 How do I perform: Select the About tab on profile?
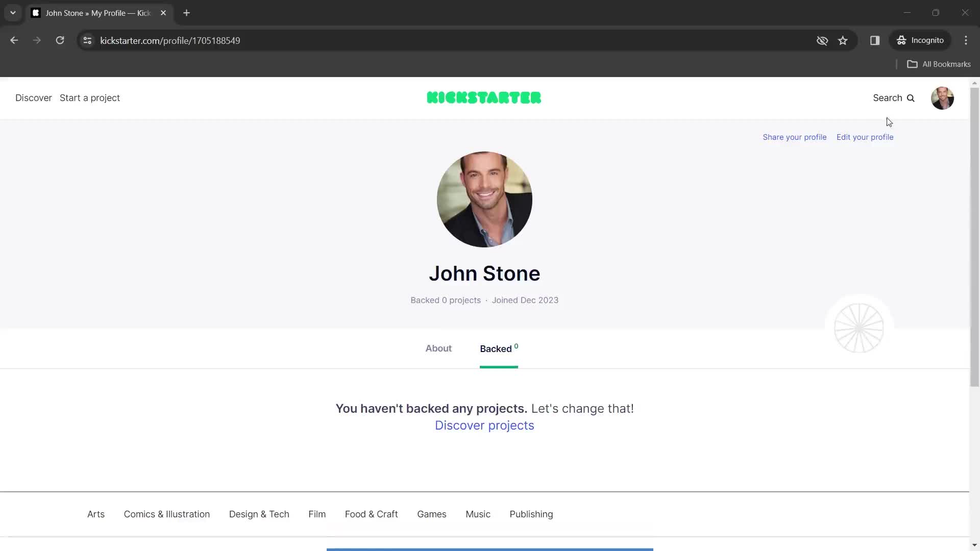[438, 348]
